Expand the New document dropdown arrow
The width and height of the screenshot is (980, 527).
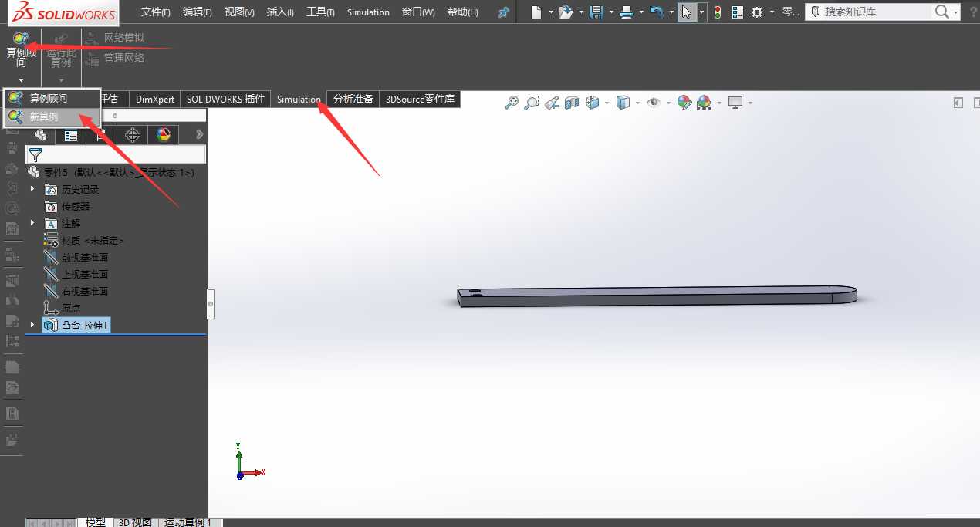tap(551, 13)
